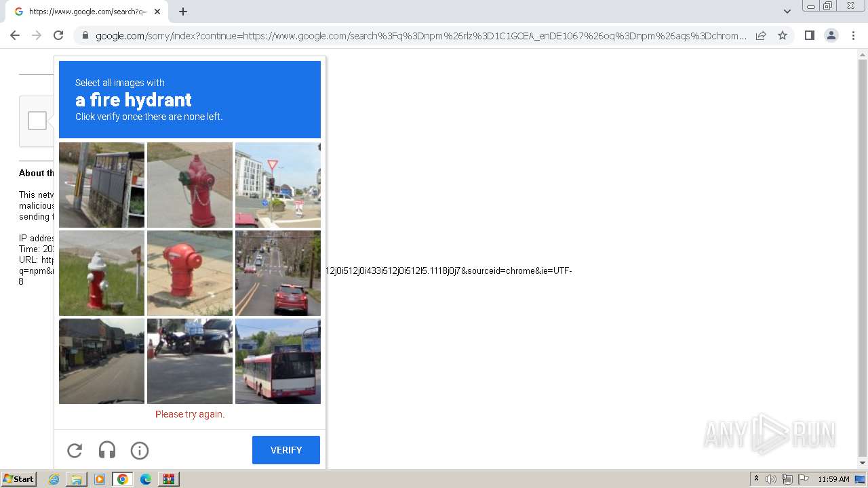Screen dimensions: 868x488
Task: Switch to the google.com/search tab
Action: point(87,12)
